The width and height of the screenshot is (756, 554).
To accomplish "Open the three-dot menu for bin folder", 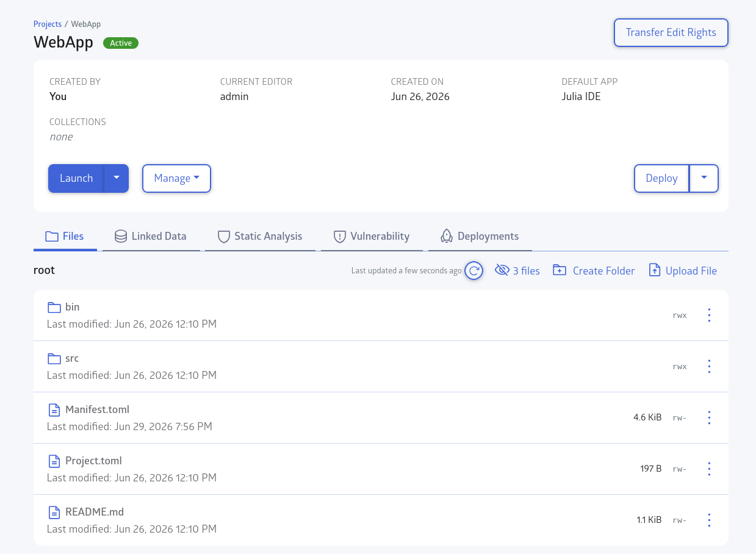I will 709,315.
